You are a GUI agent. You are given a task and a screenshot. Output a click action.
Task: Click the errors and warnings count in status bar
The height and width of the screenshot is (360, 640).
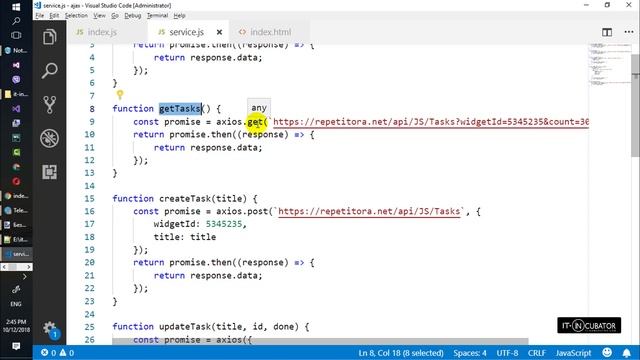tap(58, 353)
